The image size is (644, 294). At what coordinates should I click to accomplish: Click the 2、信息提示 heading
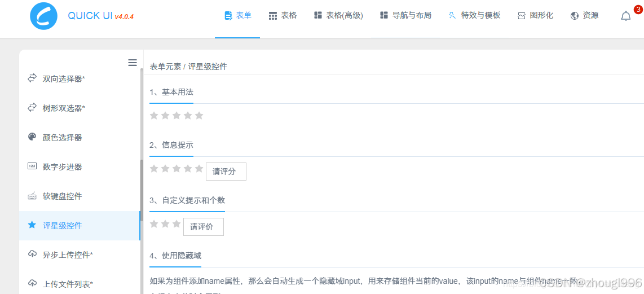coord(171,145)
